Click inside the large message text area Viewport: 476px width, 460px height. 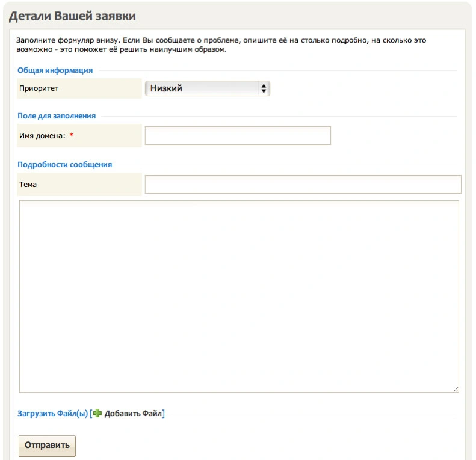(x=239, y=296)
